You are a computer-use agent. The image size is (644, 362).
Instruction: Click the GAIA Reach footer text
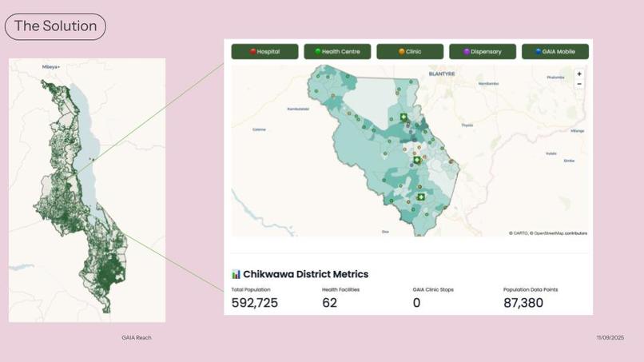point(137,337)
